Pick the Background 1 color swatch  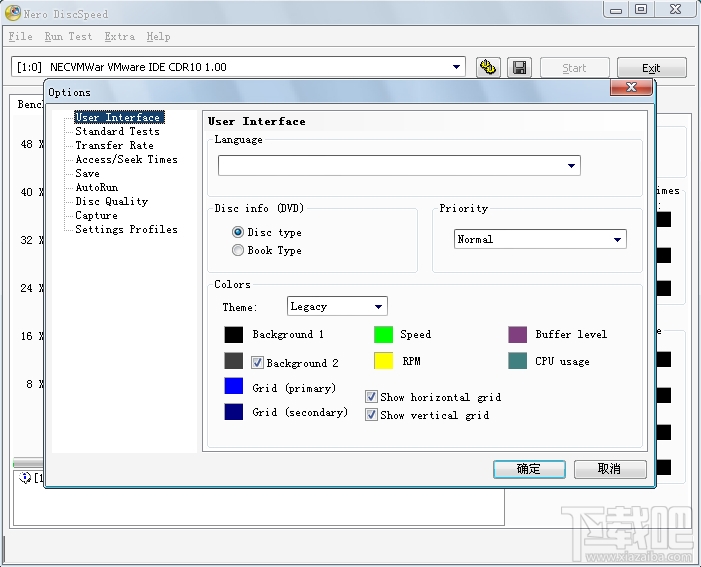233,334
